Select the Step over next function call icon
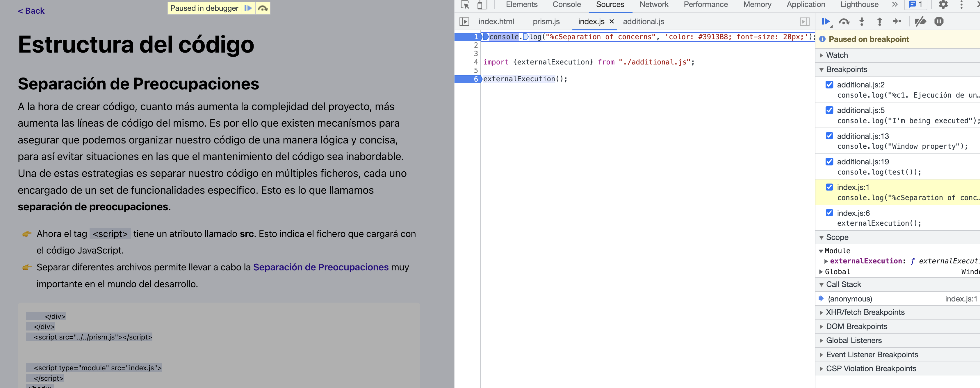The image size is (980, 388). (844, 22)
